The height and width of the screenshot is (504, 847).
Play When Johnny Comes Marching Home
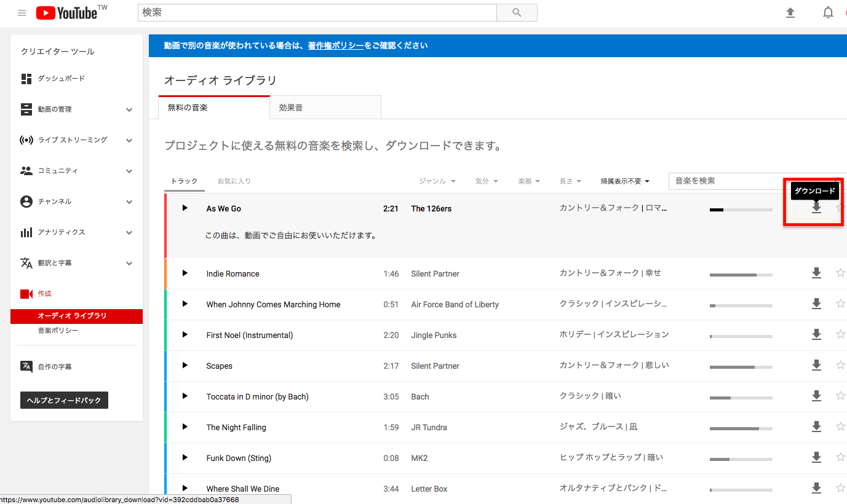(185, 304)
